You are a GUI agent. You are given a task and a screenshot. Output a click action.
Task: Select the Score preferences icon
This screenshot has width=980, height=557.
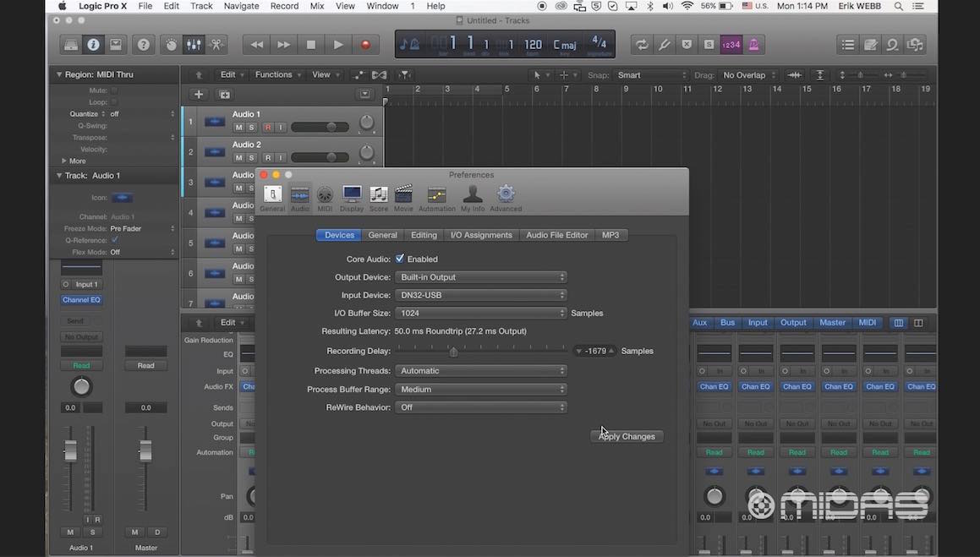click(379, 199)
